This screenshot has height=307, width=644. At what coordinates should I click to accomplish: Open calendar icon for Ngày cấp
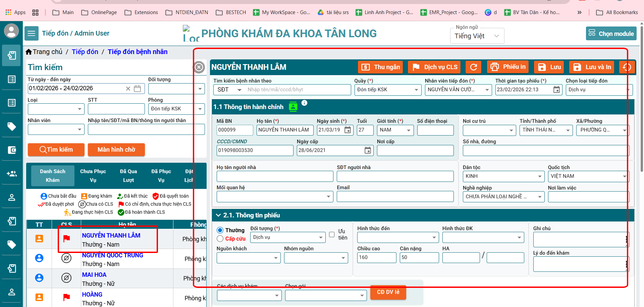click(x=368, y=150)
